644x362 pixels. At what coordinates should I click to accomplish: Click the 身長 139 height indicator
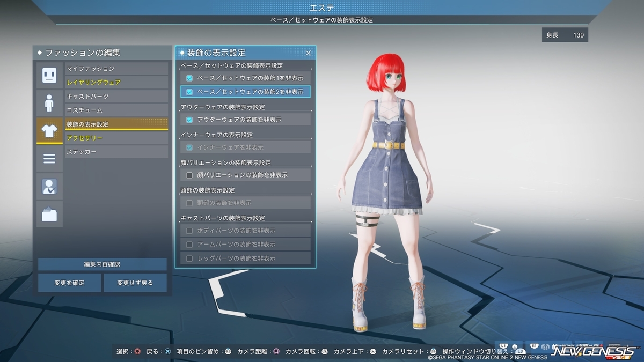click(x=565, y=35)
